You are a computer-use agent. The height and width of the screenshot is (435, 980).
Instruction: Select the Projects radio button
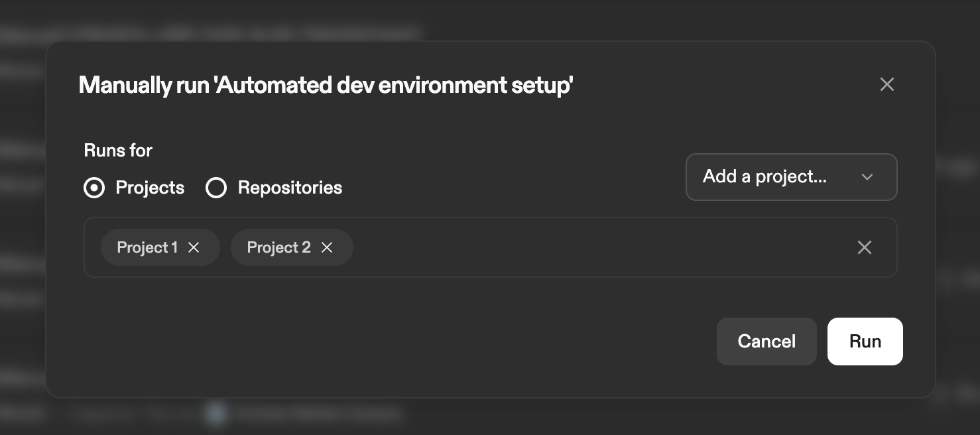[x=94, y=188]
